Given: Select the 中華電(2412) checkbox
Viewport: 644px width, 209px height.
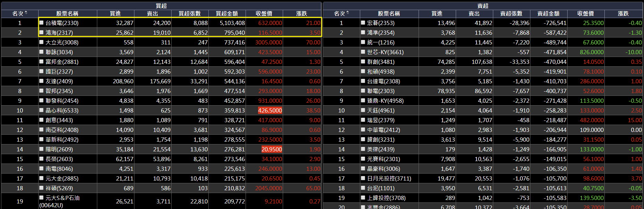Looking at the screenshot, I should 363,129.
